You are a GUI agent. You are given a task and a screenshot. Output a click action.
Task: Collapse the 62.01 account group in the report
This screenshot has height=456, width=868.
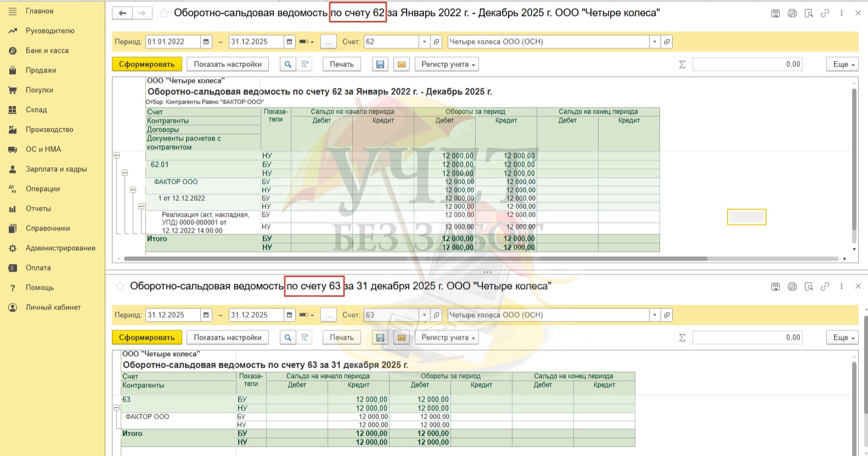pos(125,173)
